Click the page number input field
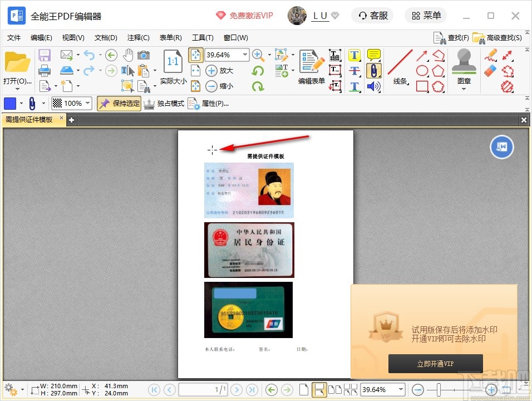 tap(203, 389)
